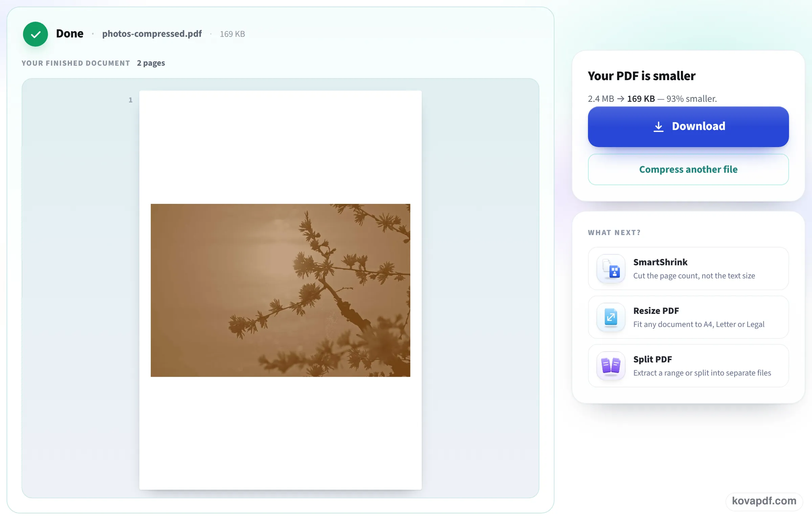Click Extract a range or split description
This screenshot has height=520, width=812.
click(x=702, y=373)
